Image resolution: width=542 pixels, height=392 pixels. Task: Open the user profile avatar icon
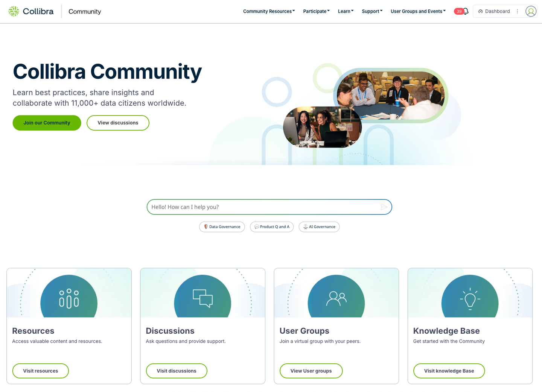tap(531, 11)
